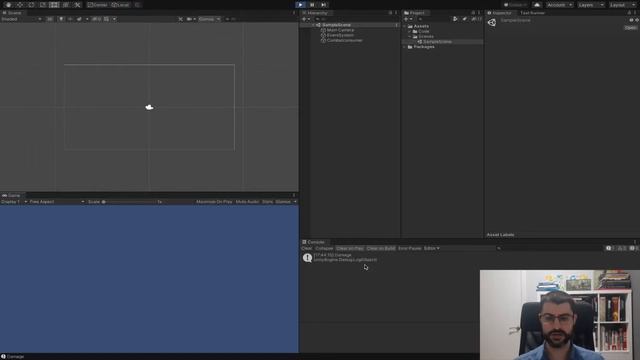
Task: Select EventSystem in Hierarchy
Action: point(340,35)
